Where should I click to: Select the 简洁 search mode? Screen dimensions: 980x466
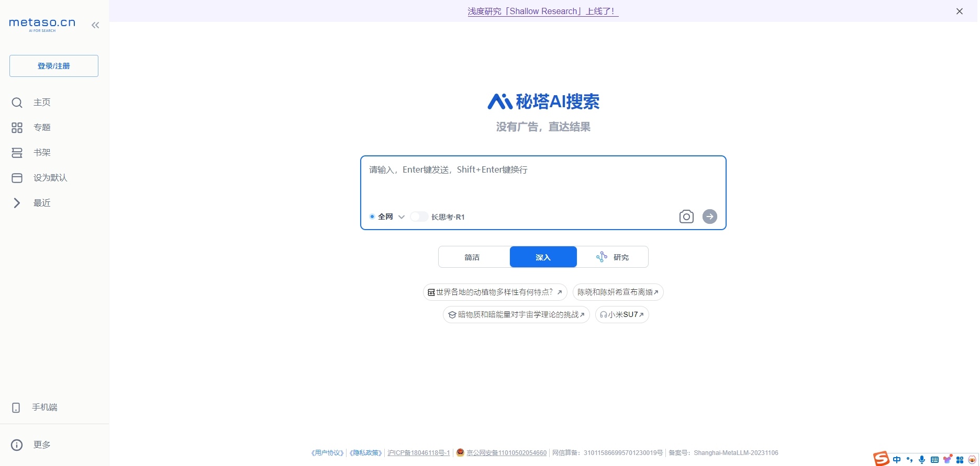pyautogui.click(x=473, y=257)
